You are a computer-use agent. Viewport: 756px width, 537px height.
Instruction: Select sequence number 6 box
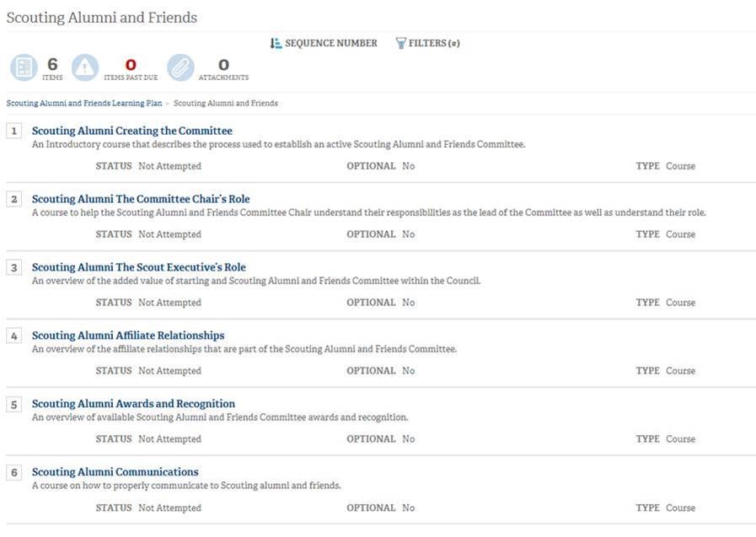[14, 472]
